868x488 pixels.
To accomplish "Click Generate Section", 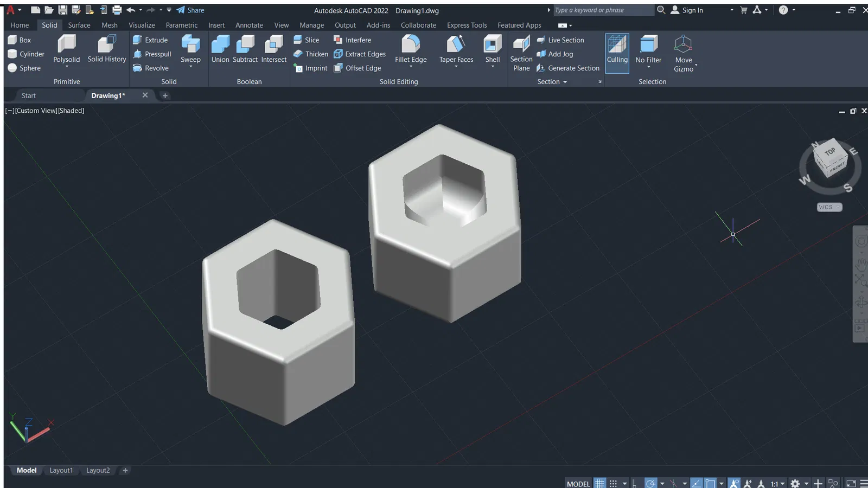I will [568, 68].
